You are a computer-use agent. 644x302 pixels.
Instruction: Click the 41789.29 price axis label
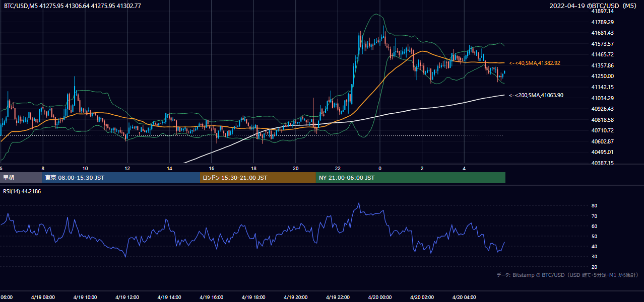[x=603, y=22]
